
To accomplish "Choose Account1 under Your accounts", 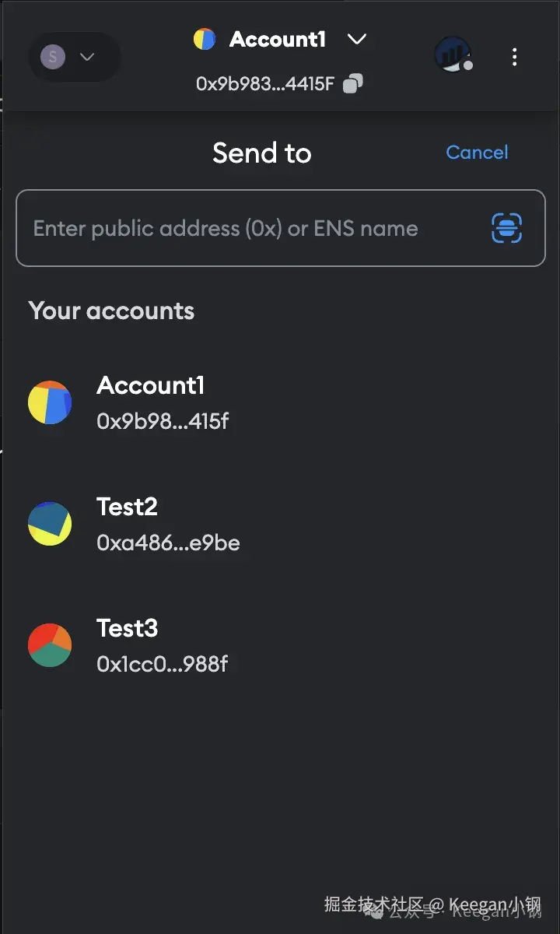I will pyautogui.click(x=151, y=386).
